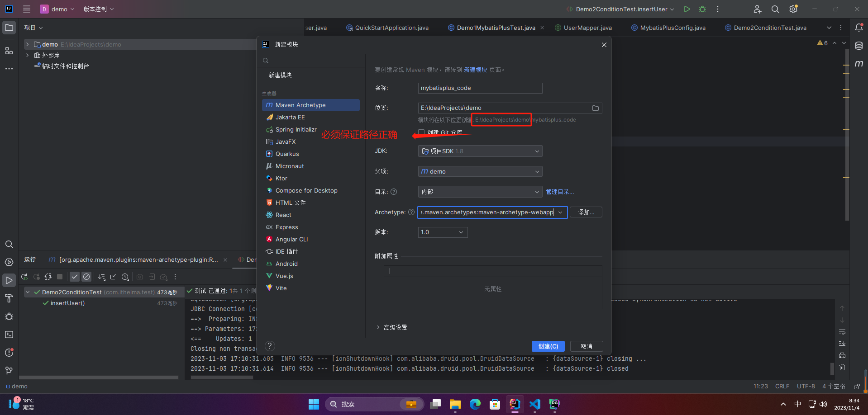Open version control dropdown

click(x=99, y=9)
